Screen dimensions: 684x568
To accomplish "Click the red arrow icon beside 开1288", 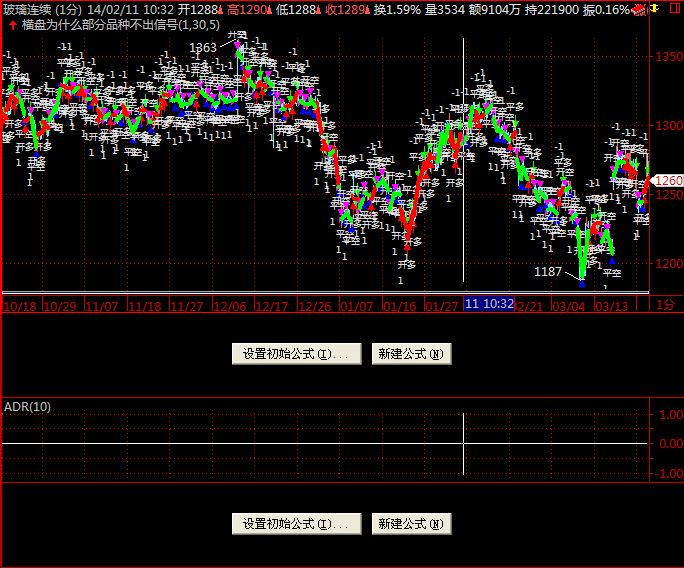I will point(222,9).
